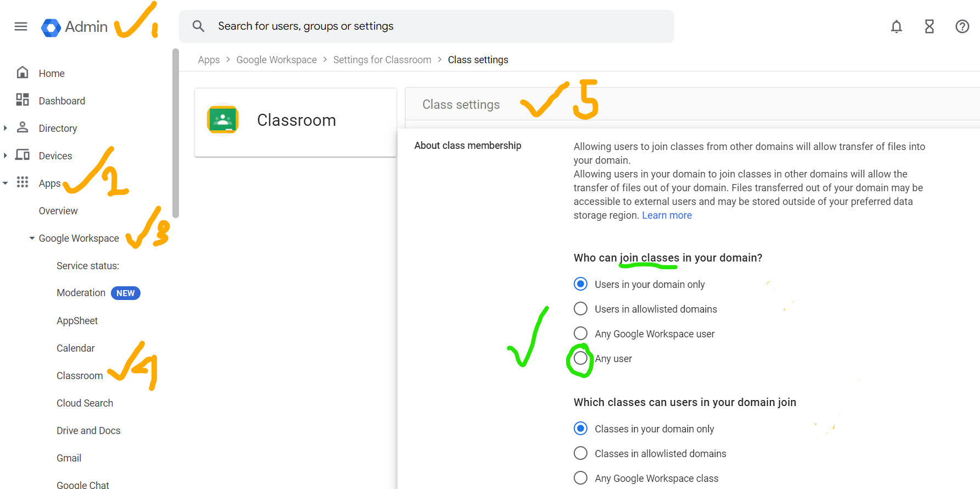Screen dimensions: 980x489
Task: Go to Settings for Classroom breadcrumb
Action: pyautogui.click(x=382, y=60)
